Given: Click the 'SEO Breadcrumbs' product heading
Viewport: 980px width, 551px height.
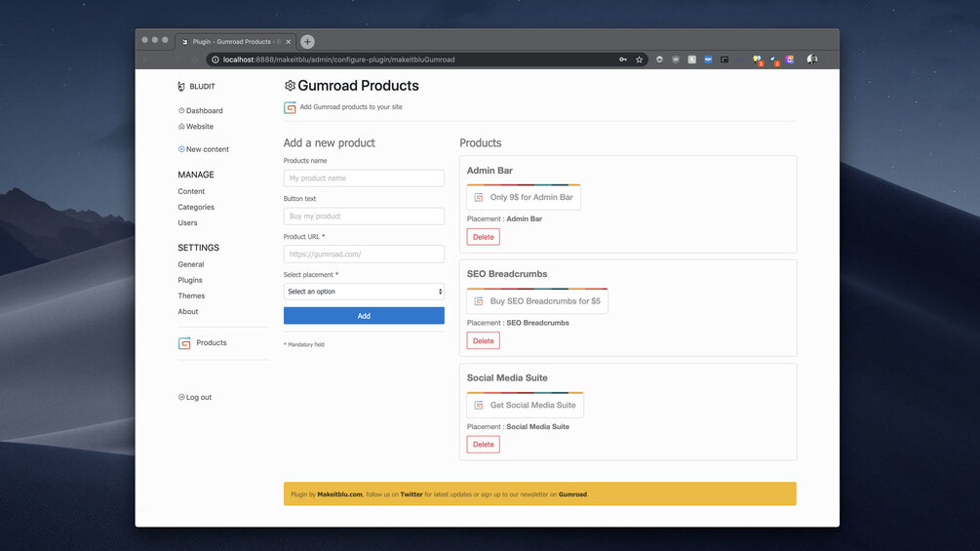Looking at the screenshot, I should coord(507,274).
